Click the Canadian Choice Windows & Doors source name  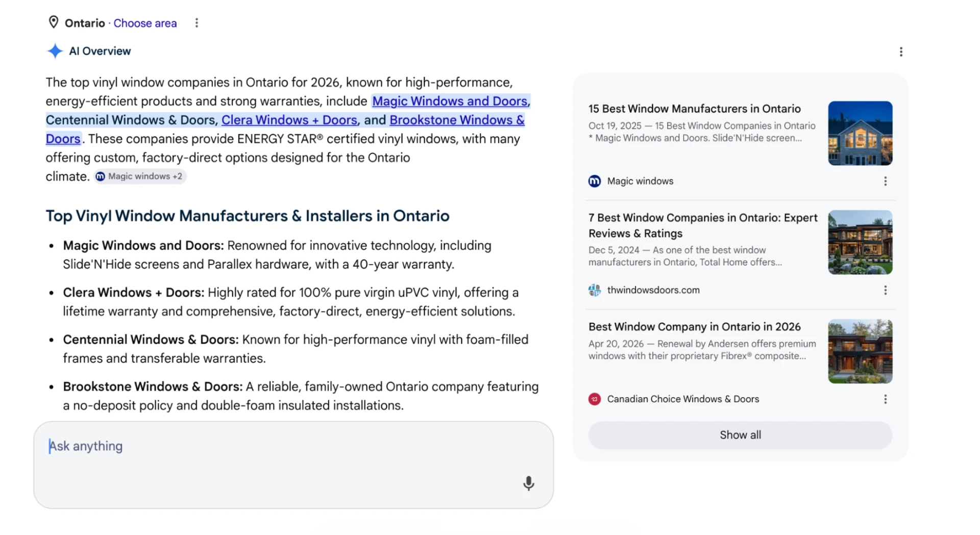pos(683,399)
